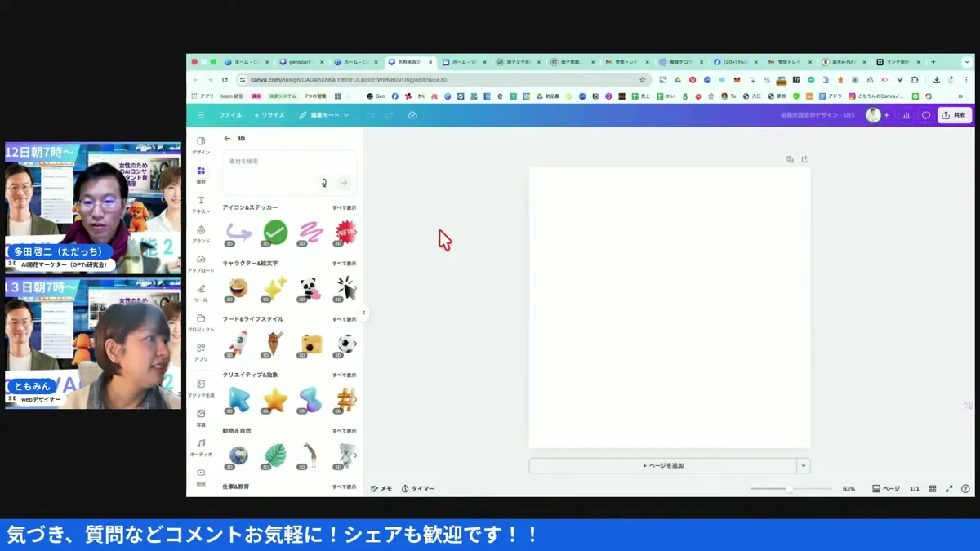Click the Chrome reload button
The width and height of the screenshot is (980, 551).
(225, 80)
